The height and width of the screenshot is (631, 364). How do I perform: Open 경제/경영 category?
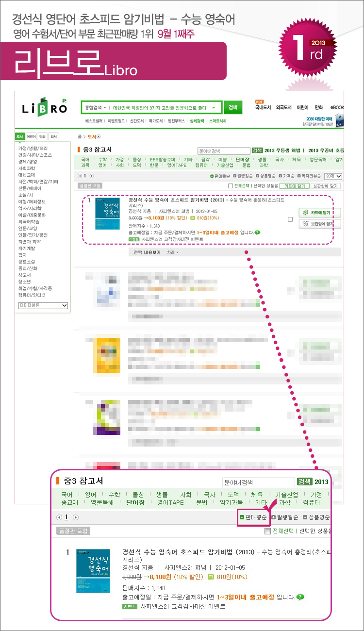coord(28,161)
